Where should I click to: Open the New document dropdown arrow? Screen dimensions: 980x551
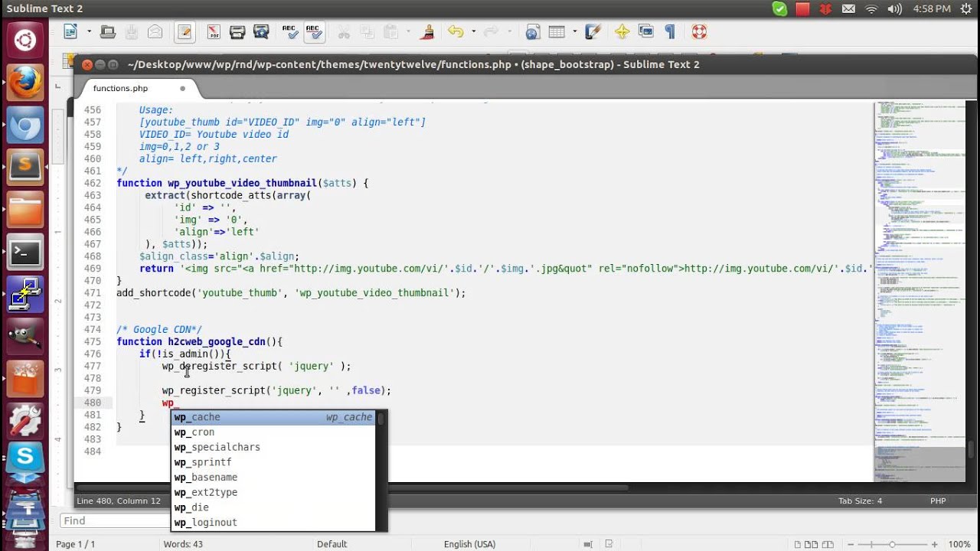pos(89,32)
